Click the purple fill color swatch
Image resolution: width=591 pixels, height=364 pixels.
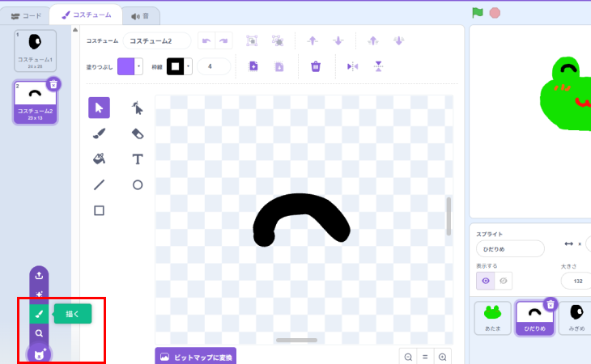pyautogui.click(x=126, y=66)
